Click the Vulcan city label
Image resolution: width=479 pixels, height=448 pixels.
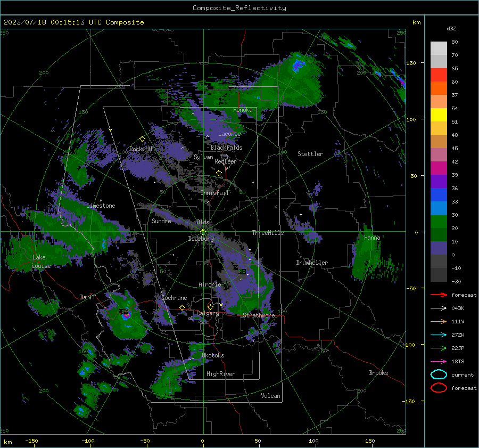tap(271, 396)
